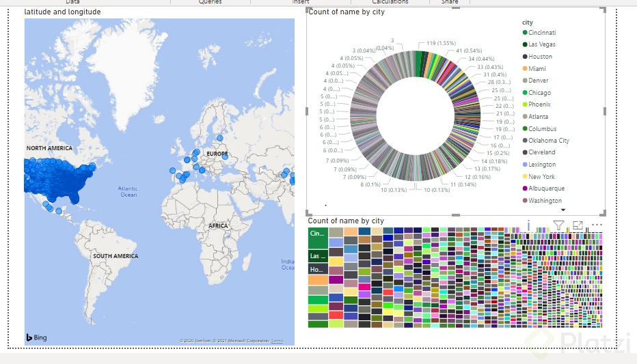Select the Las Vegas legend entry
Viewport: 637px width, 364px height.
539,44
